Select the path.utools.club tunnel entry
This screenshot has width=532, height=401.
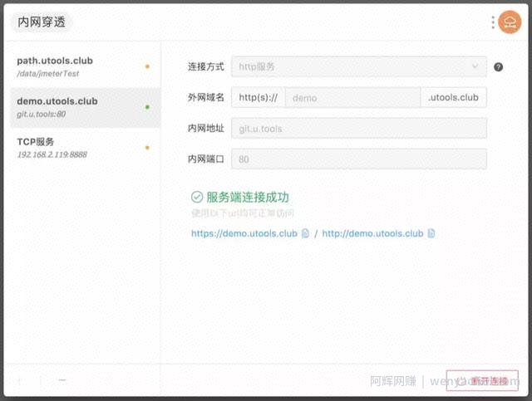pyautogui.click(x=86, y=66)
